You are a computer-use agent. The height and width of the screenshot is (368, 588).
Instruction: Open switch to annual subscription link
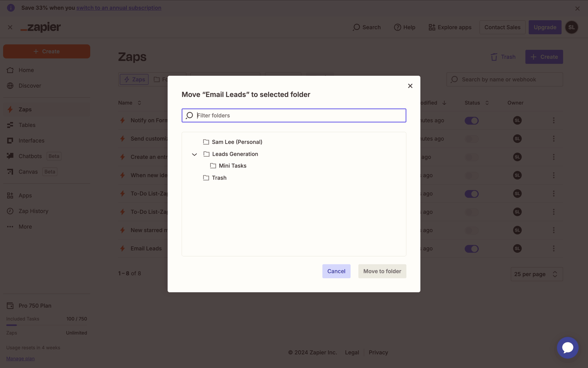pos(119,8)
